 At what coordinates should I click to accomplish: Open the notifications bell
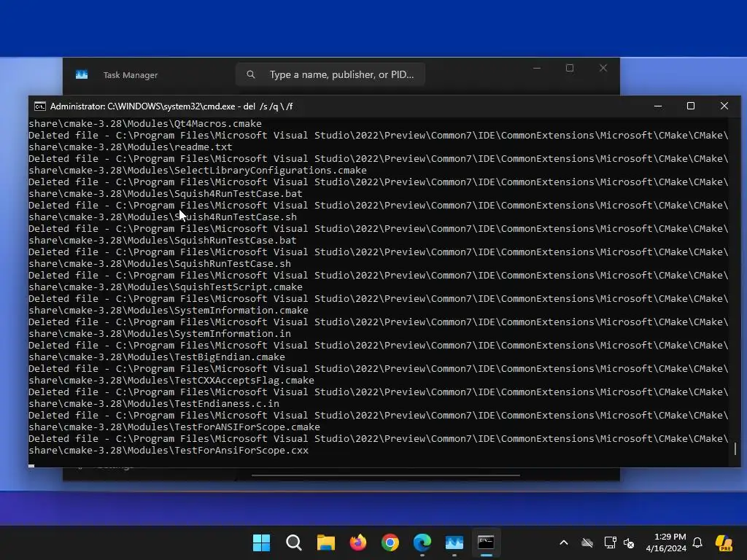(x=697, y=542)
